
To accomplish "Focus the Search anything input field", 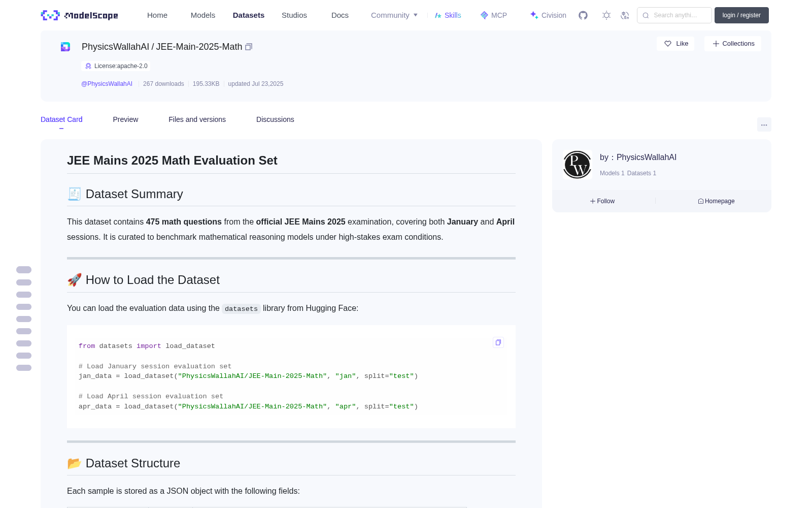I will click(x=674, y=15).
